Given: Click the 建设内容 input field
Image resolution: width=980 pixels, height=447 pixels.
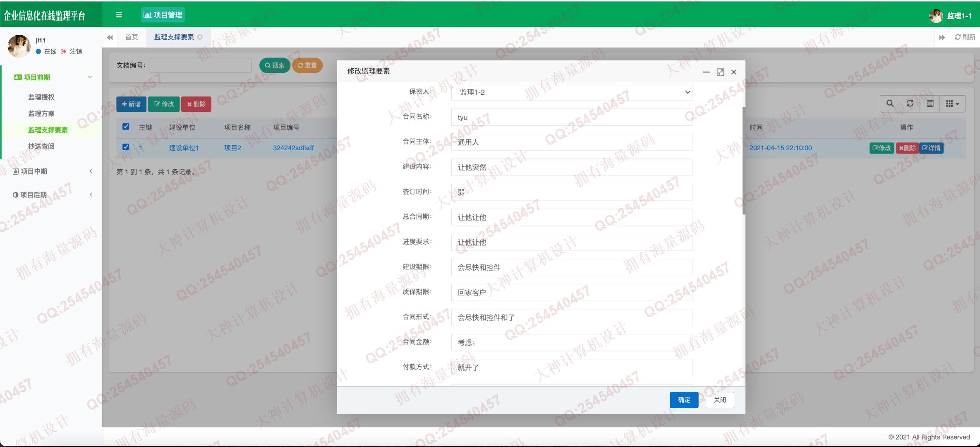Looking at the screenshot, I should 572,167.
